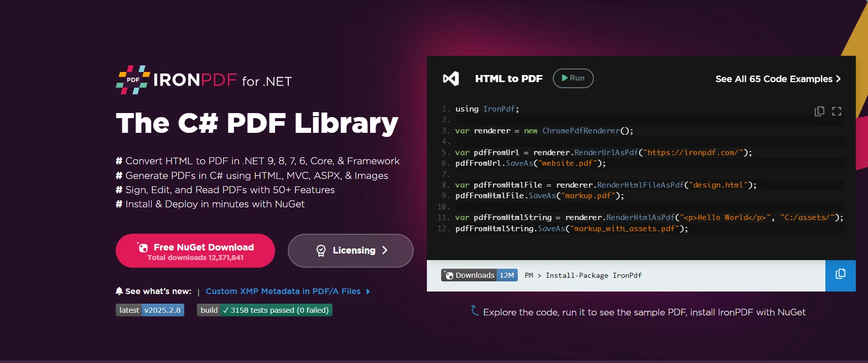Click the chevron on the Licensing button
Viewport: 868px width, 363px height.
[x=385, y=250]
